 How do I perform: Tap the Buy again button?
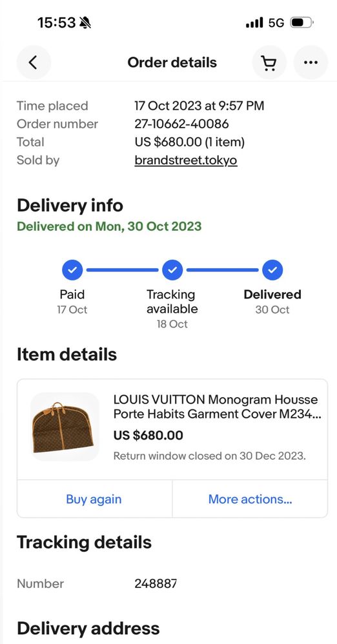click(94, 499)
